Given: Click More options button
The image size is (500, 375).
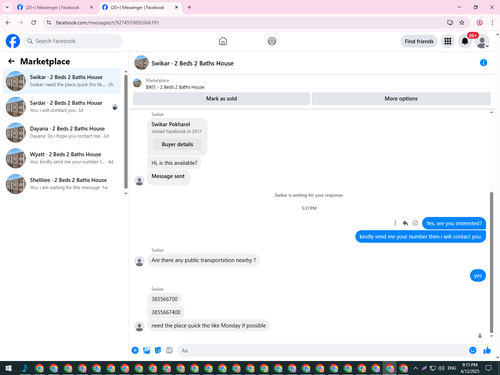Looking at the screenshot, I should (401, 98).
